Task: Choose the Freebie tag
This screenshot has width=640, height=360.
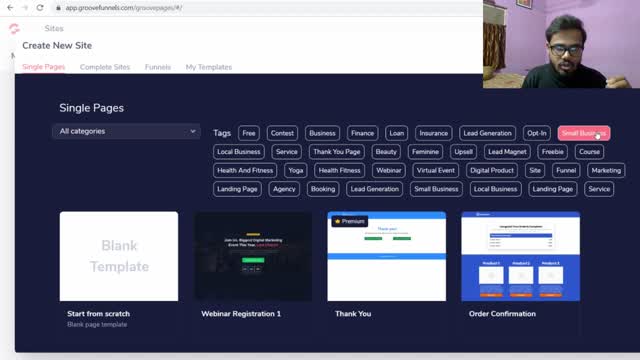Action: 553,152
